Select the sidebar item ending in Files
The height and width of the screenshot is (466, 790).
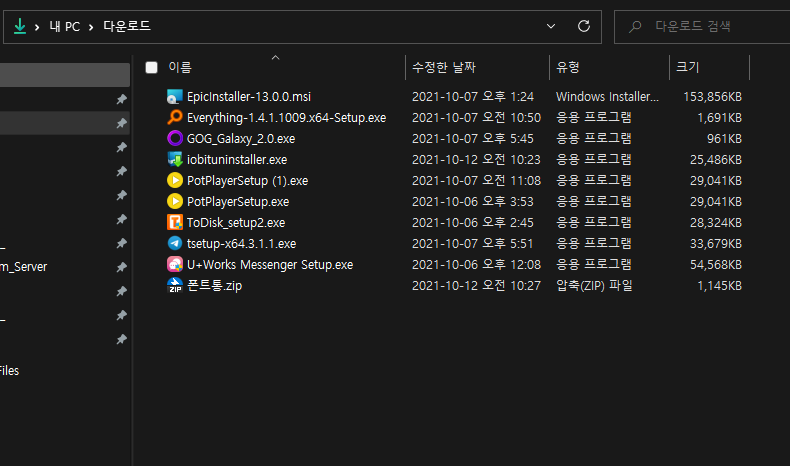click(10, 371)
